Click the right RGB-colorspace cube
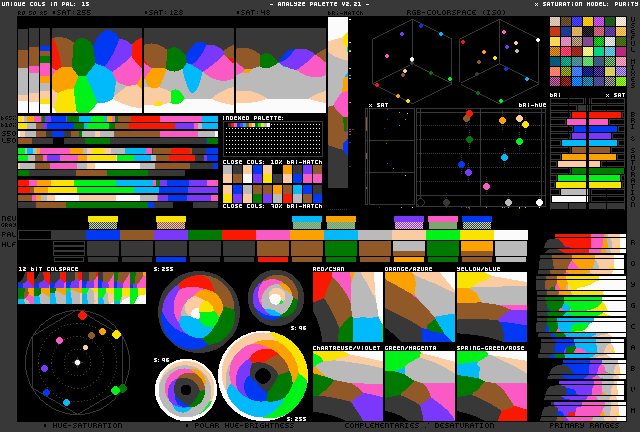Image resolution: width=640 pixels, height=432 pixels. click(x=500, y=60)
